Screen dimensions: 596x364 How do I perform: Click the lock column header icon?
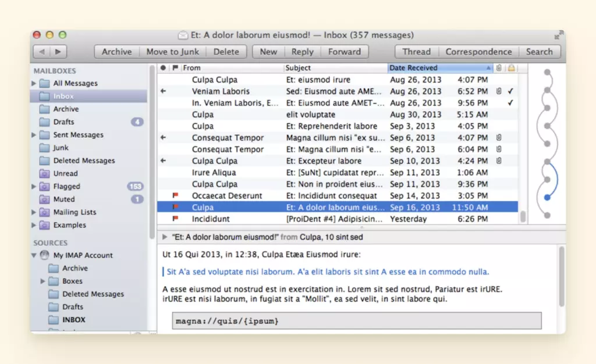point(511,67)
